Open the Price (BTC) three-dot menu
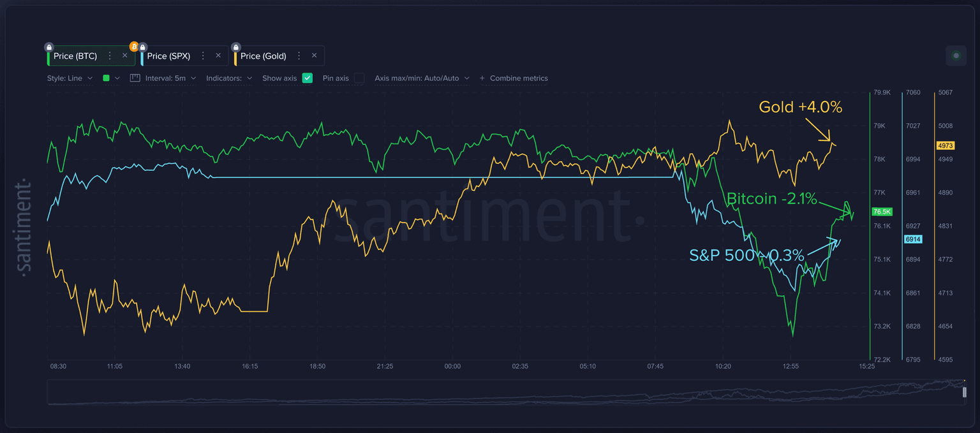This screenshot has height=433, width=980. [x=110, y=56]
